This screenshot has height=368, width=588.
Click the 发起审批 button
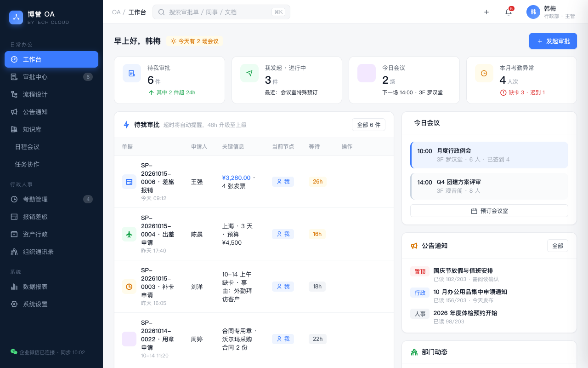click(553, 41)
